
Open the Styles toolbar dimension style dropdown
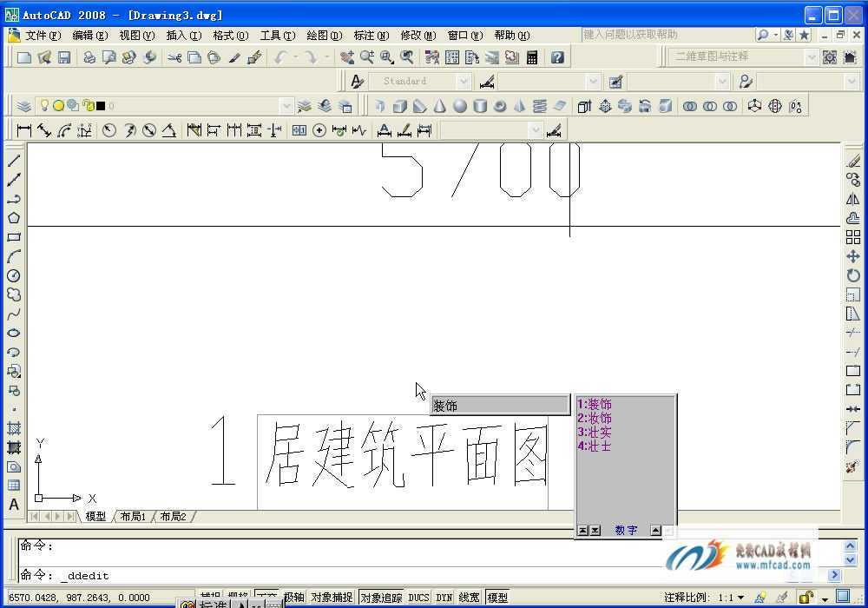(x=594, y=82)
